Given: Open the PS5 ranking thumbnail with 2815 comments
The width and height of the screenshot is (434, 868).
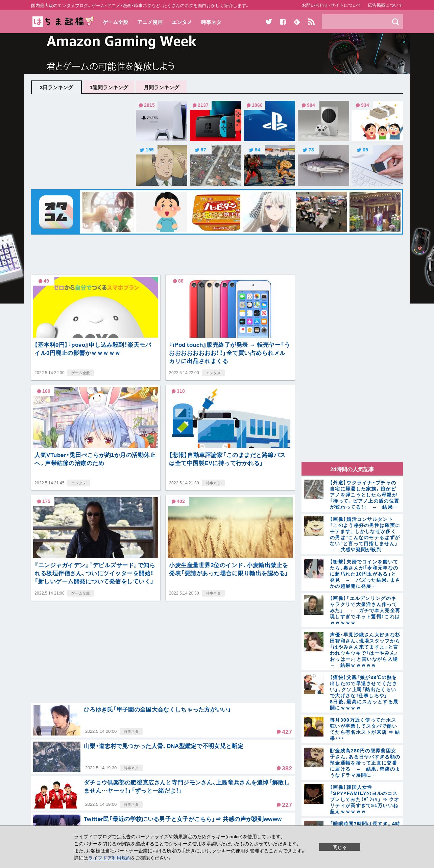Looking at the screenshot, I should click(x=162, y=121).
